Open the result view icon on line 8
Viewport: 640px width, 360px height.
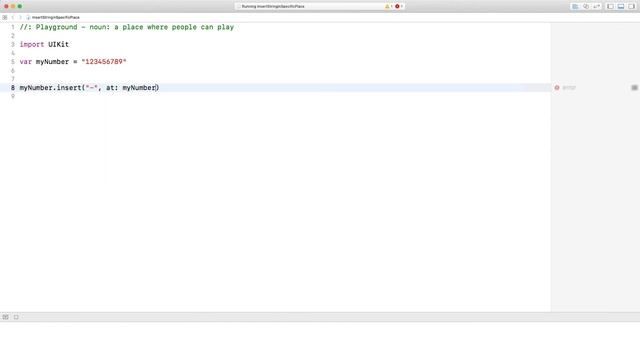634,88
